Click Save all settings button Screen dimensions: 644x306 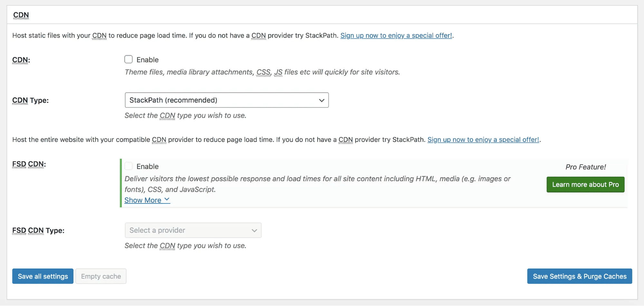pos(43,276)
